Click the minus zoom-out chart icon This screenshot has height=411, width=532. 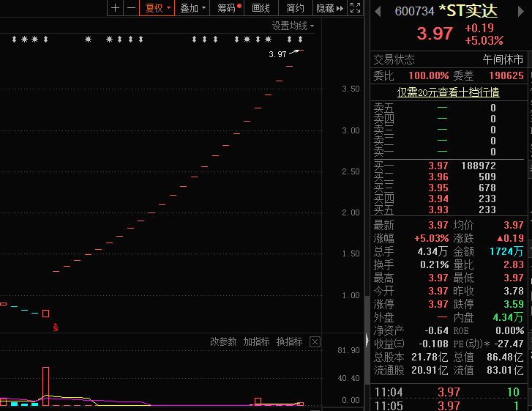pos(131,8)
